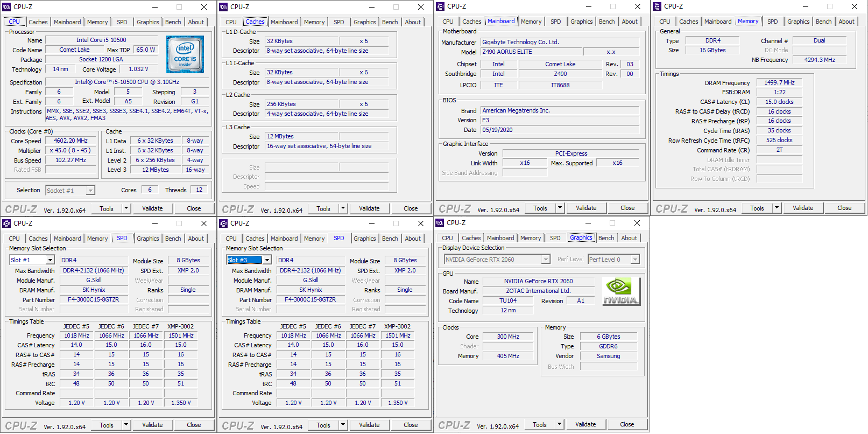Expand the NVIDIA GeForce RTX 2060 device dropdown
Viewport: 868px width, 434px height.
click(546, 260)
